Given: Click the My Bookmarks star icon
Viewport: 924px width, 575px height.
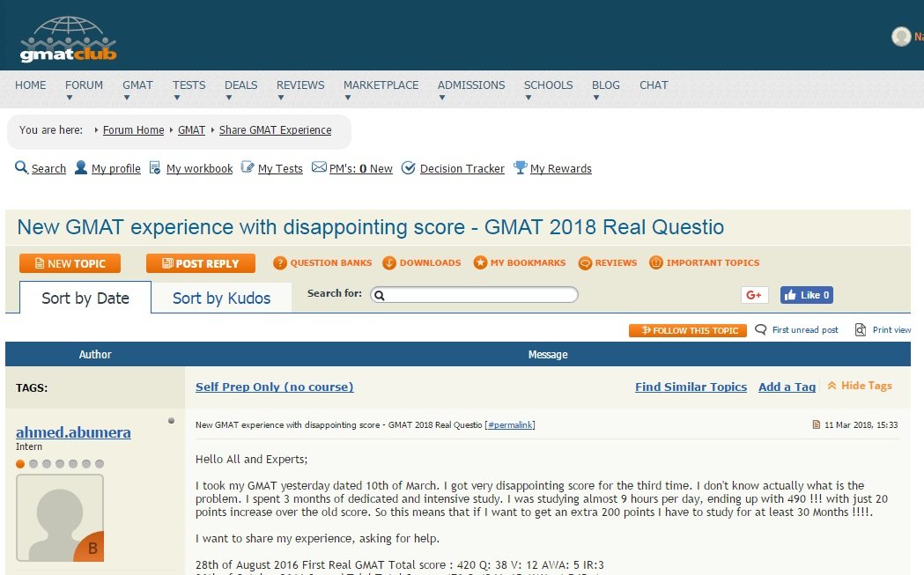Looking at the screenshot, I should 480,262.
